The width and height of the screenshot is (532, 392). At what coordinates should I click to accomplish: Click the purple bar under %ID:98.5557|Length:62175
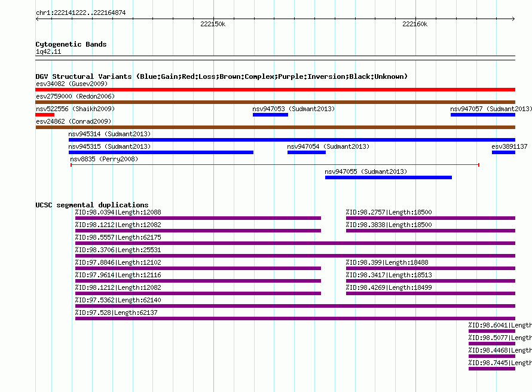click(x=295, y=243)
